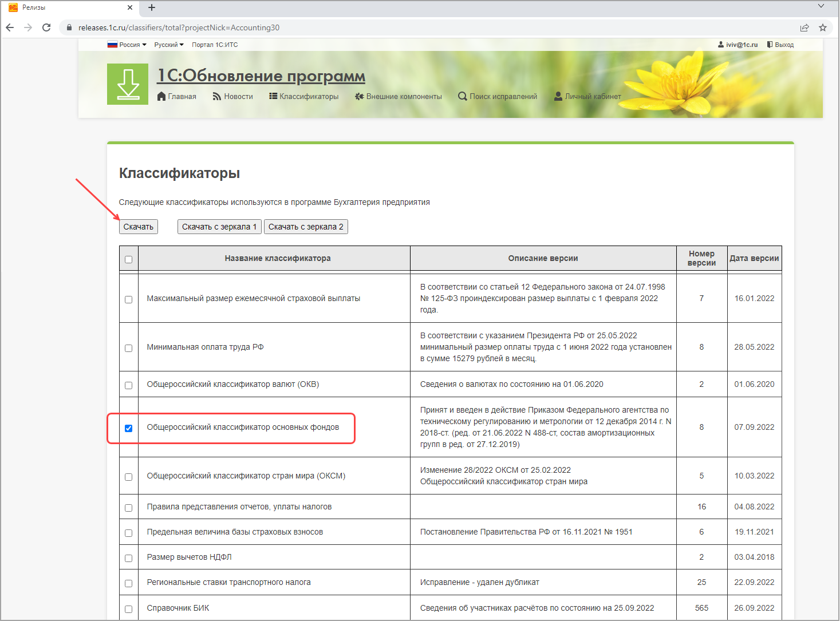
Task: Close the Релизы tab
Action: [130, 7]
